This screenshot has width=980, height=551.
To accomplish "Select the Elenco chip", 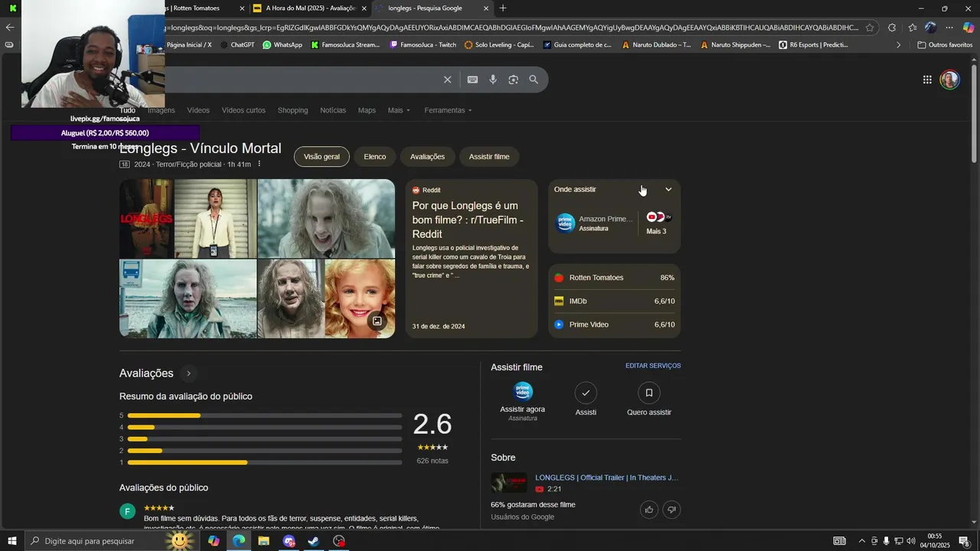I will (x=375, y=157).
